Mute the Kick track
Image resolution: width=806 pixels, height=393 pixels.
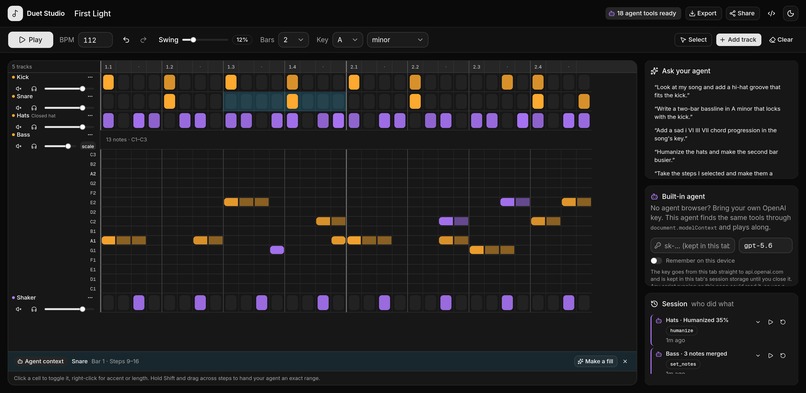tap(19, 89)
